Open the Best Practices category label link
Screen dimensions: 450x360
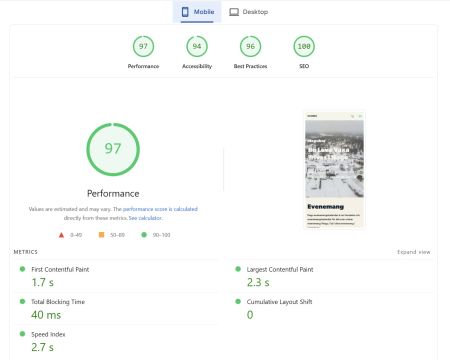[x=250, y=66]
